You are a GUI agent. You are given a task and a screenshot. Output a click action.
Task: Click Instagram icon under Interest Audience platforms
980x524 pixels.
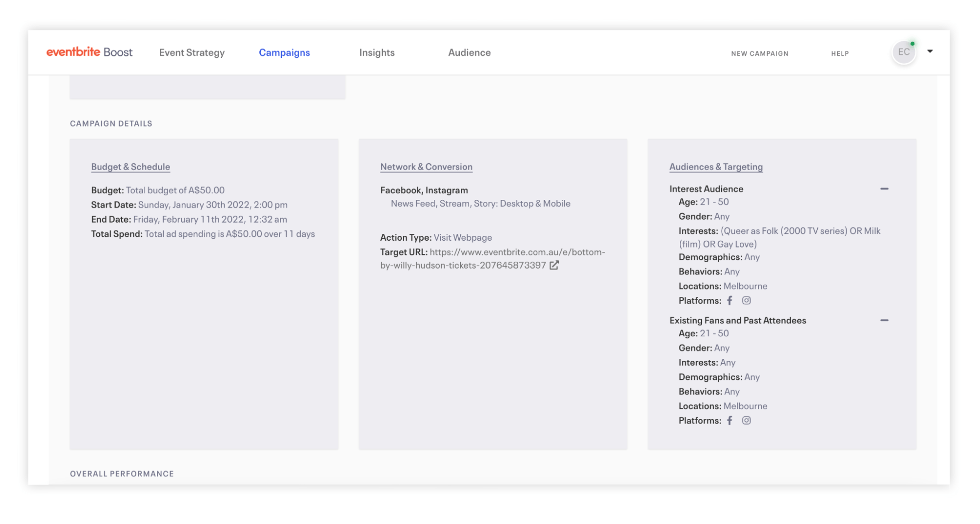coord(746,300)
